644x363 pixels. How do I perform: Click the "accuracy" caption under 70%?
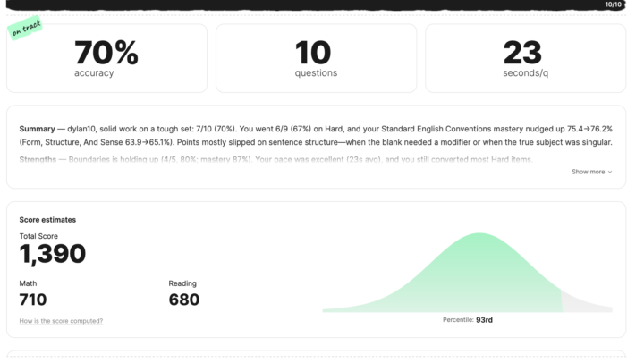click(94, 73)
